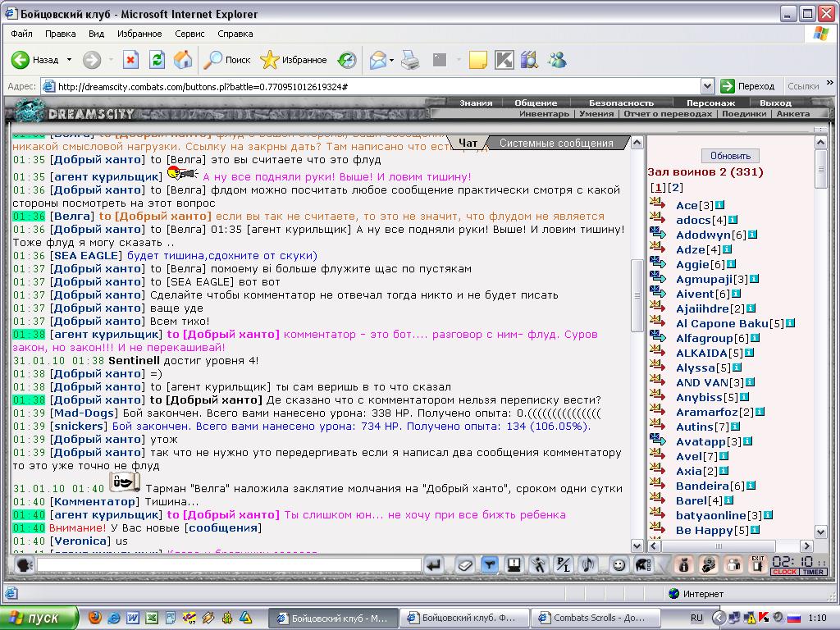
Task: Expand the Ссылки links chevron
Action: point(830,83)
